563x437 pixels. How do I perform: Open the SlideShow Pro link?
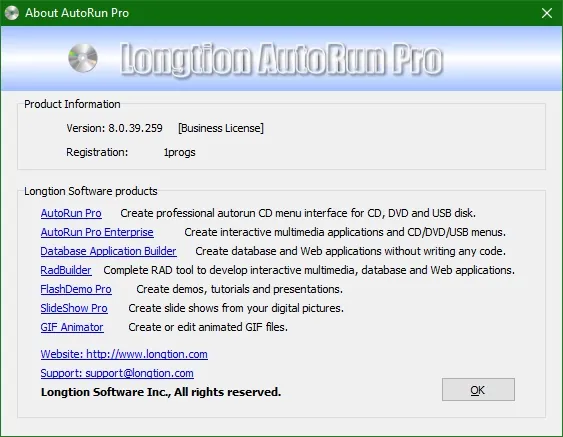point(74,308)
